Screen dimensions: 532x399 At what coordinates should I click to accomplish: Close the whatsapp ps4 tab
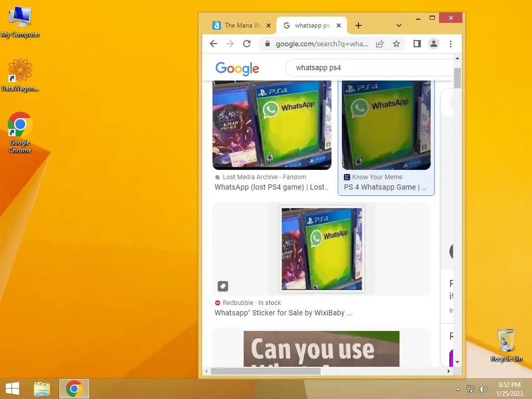click(x=339, y=25)
